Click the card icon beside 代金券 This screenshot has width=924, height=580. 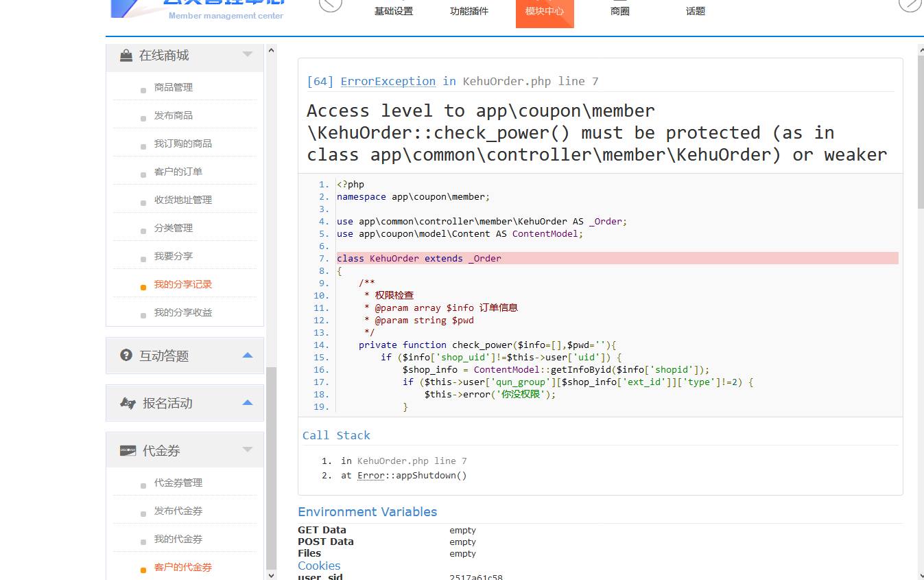(128, 451)
